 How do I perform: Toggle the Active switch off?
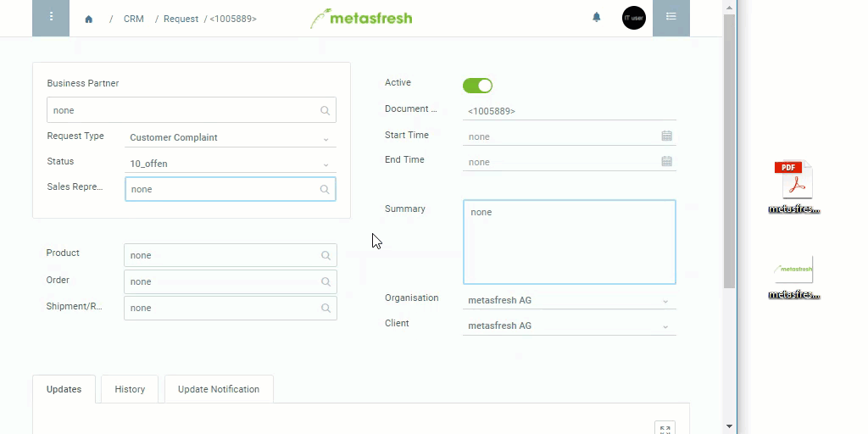[x=477, y=86]
